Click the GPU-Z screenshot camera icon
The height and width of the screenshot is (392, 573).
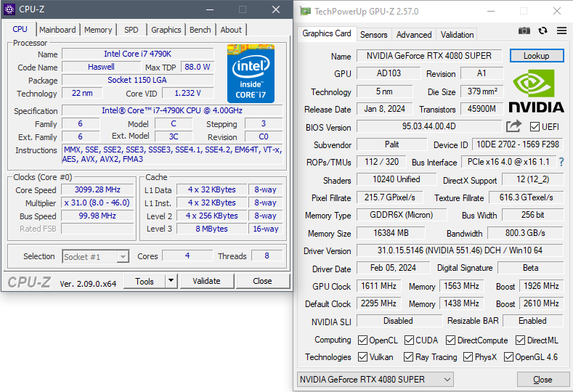pos(524,30)
